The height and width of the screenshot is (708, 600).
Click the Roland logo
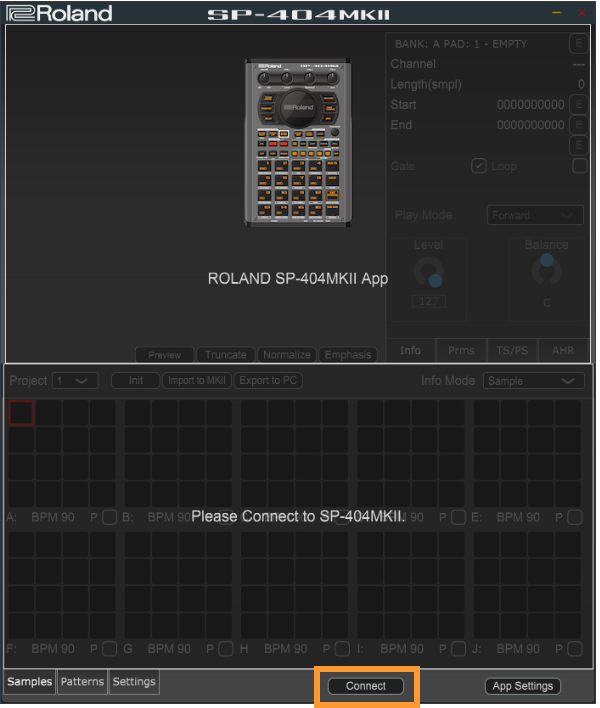pyautogui.click(x=60, y=13)
